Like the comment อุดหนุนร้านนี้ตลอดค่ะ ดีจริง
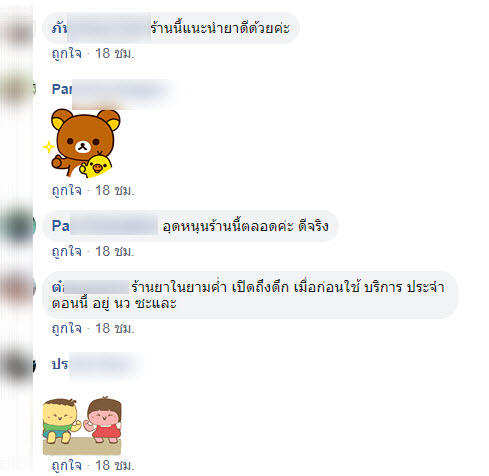 tap(67, 251)
